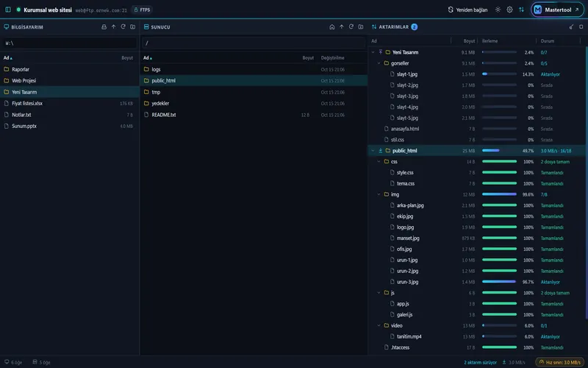Select README.txt on the server

[x=254, y=115]
